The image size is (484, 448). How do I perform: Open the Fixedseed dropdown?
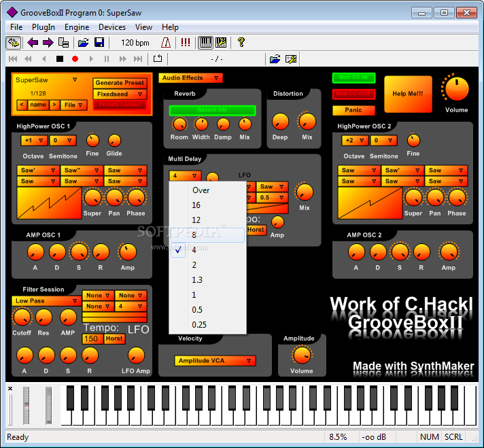click(x=120, y=94)
